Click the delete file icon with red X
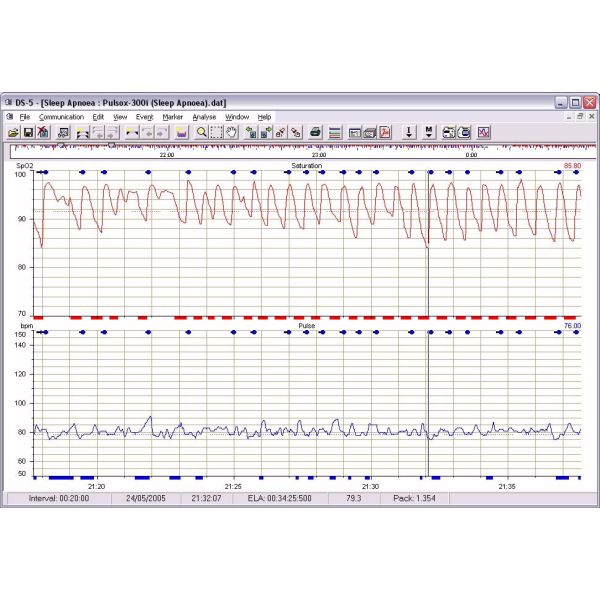600x600 pixels. pyautogui.click(x=43, y=133)
